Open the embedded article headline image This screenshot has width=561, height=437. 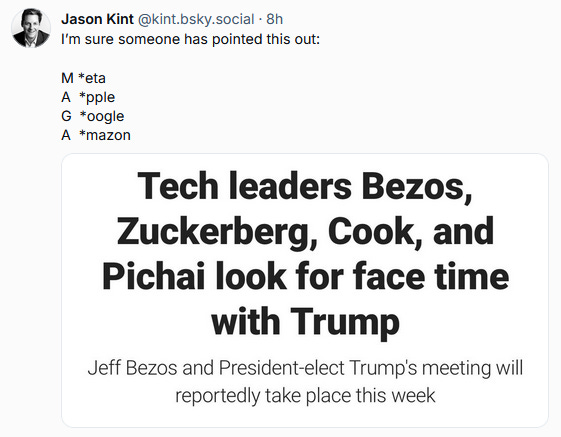pyautogui.click(x=305, y=290)
